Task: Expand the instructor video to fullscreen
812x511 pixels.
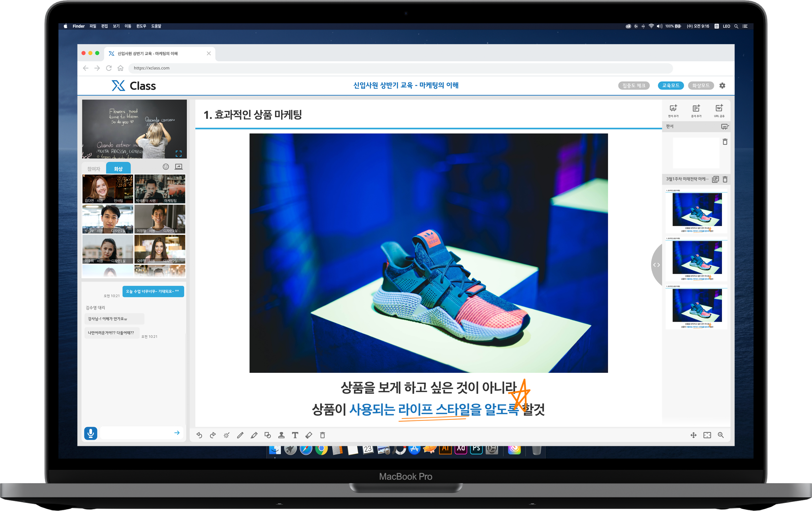Action: click(x=179, y=154)
